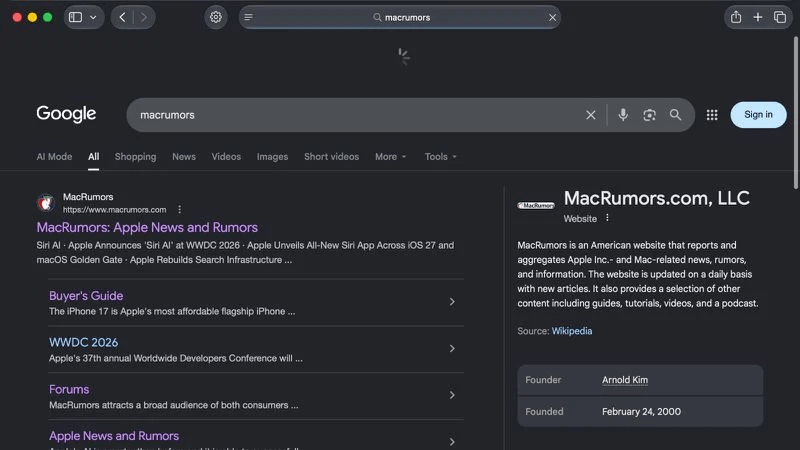The width and height of the screenshot is (800, 450).
Task: Open MacRumors: Apple News and Rumors link
Action: point(147,228)
